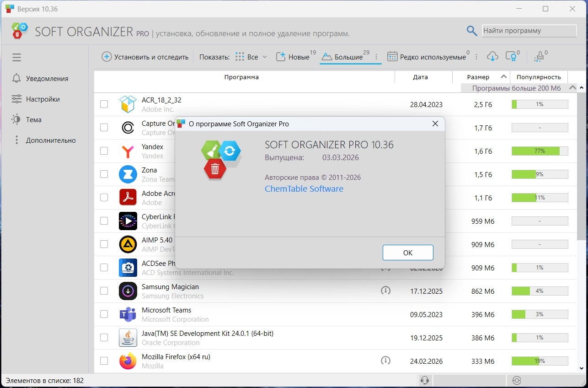The image size is (588, 388).
Task: Select the Yandex row checkbox
Action: click(x=104, y=151)
